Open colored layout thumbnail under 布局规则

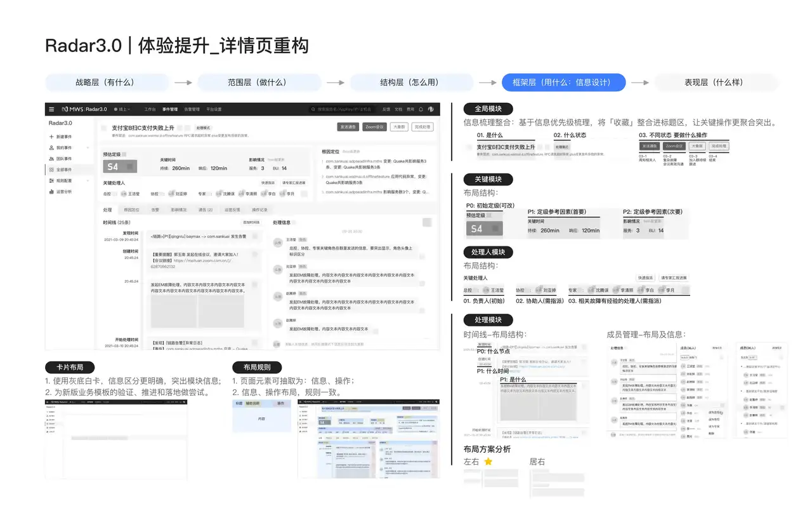tap(369, 439)
